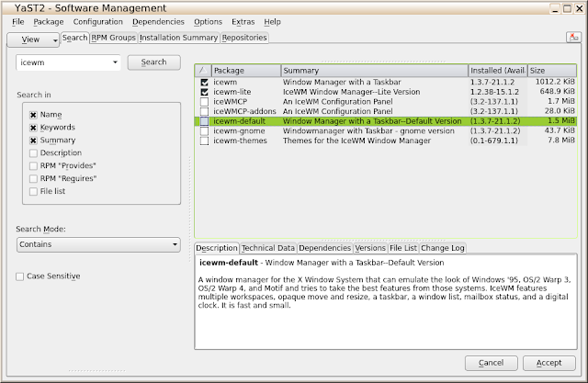
Task: Open the Options menu
Action: [209, 22]
